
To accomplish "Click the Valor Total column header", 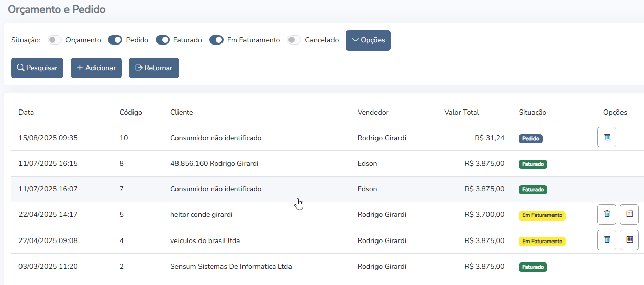I will coord(461,113).
